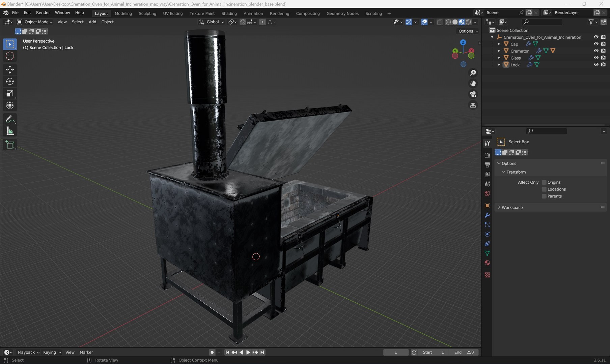This screenshot has width=610, height=364.
Task: Open the World properties tab
Action: (x=487, y=193)
